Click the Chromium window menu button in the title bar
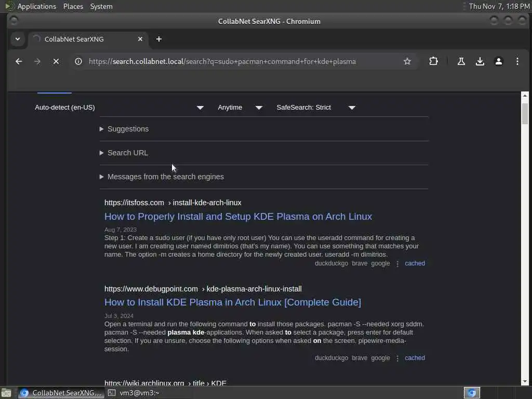The height and width of the screenshot is (399, 532). point(14,21)
